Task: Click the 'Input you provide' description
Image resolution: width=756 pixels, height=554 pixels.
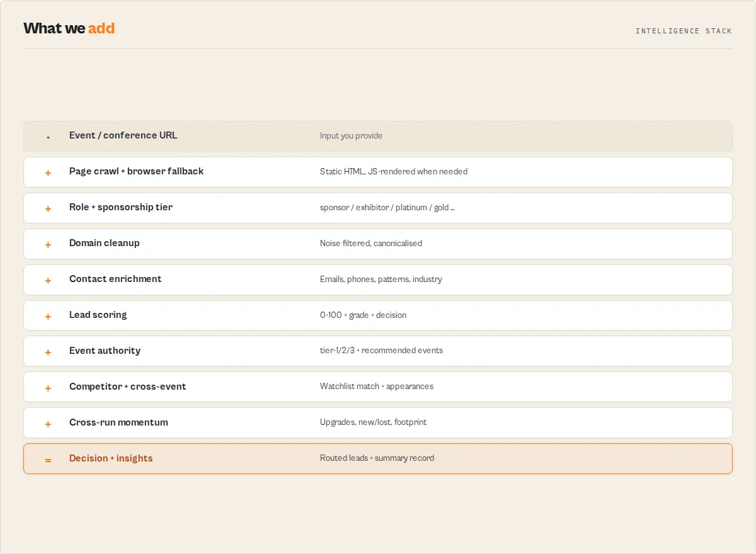Action: pos(351,136)
